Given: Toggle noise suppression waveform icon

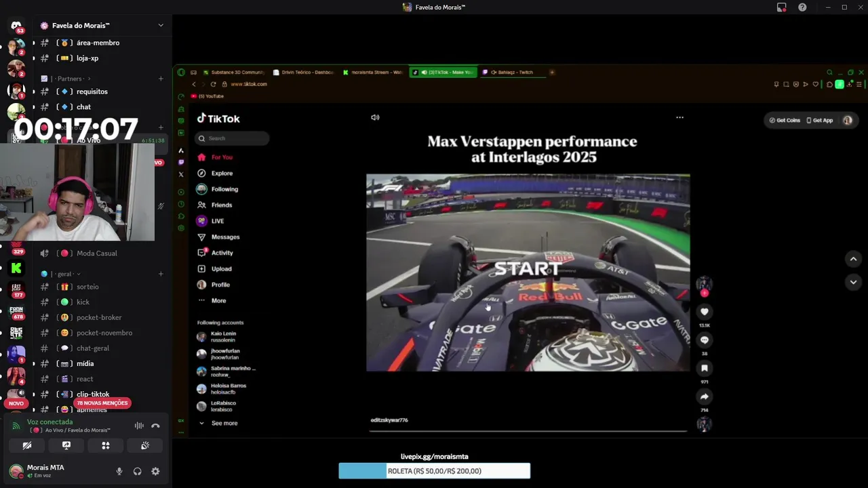Looking at the screenshot, I should click(x=139, y=426).
